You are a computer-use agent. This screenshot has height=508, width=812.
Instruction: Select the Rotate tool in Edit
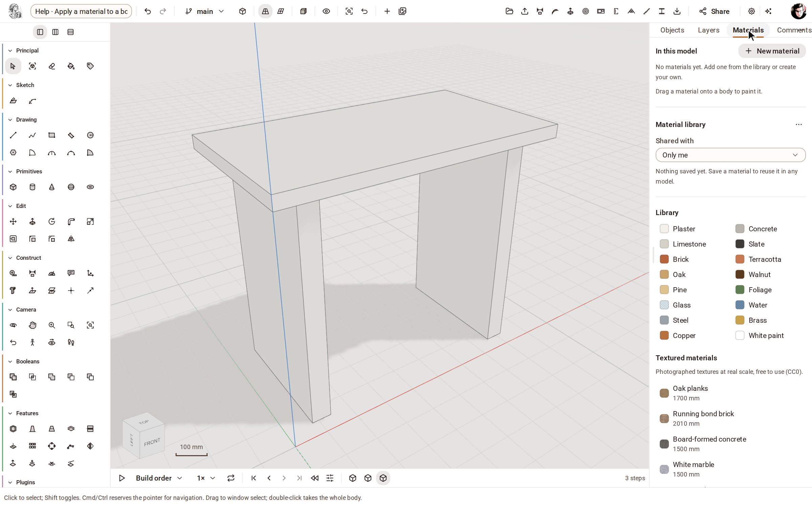(52, 221)
